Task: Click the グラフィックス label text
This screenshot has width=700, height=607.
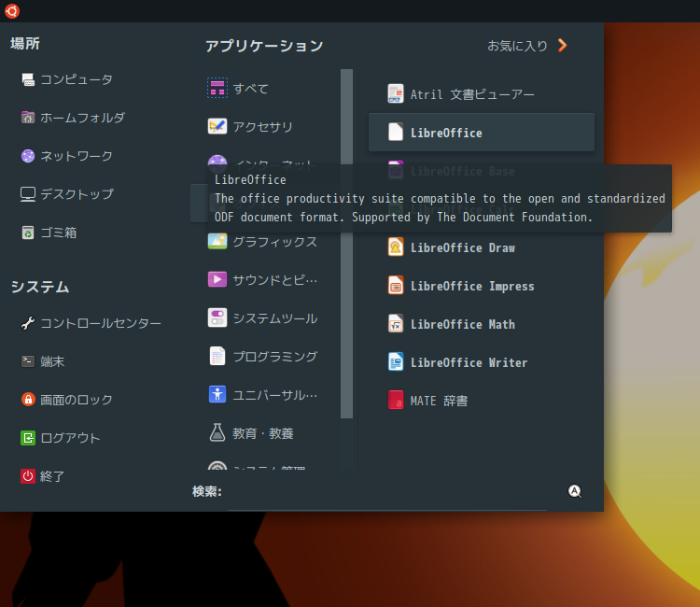Action: point(275,242)
